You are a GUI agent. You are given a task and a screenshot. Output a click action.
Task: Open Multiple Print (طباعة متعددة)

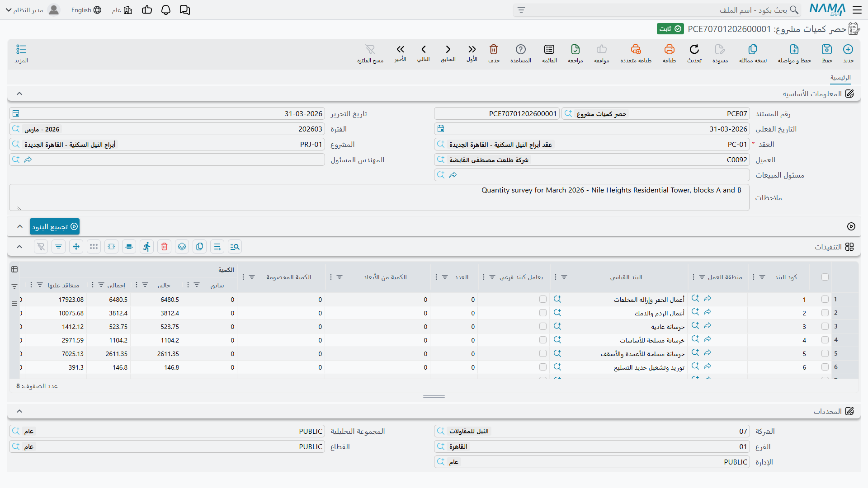pyautogui.click(x=636, y=49)
